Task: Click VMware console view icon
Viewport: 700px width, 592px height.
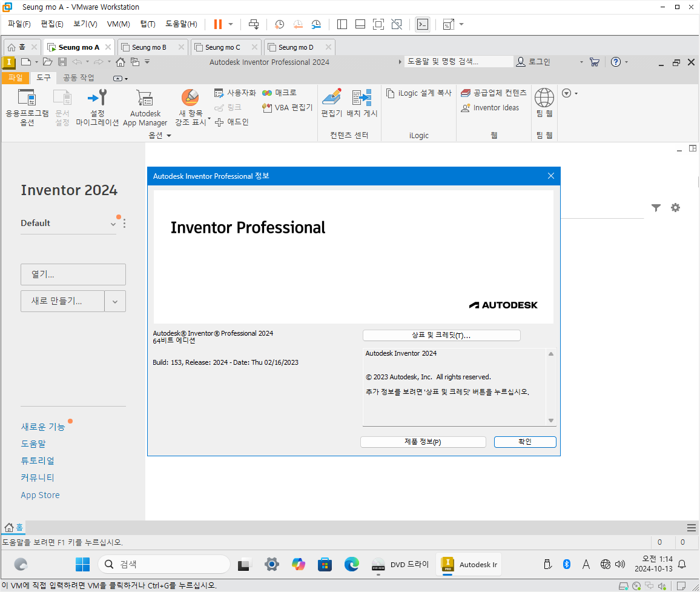Action: 422,25
